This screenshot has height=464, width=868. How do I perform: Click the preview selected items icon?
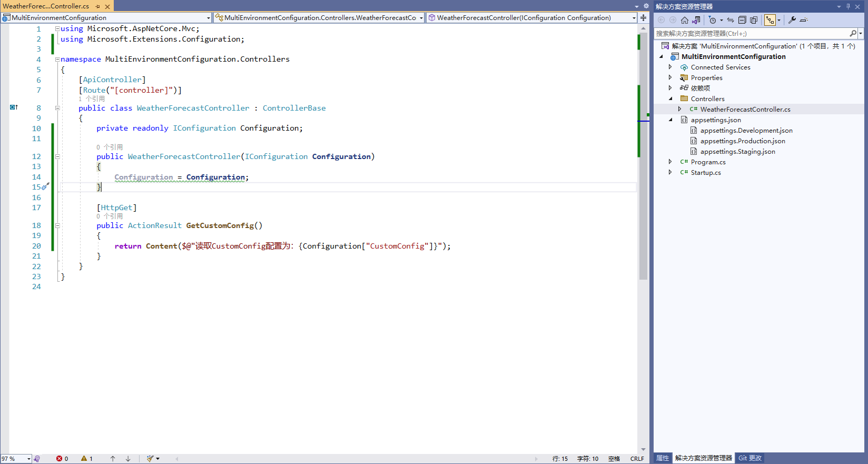[x=804, y=20]
